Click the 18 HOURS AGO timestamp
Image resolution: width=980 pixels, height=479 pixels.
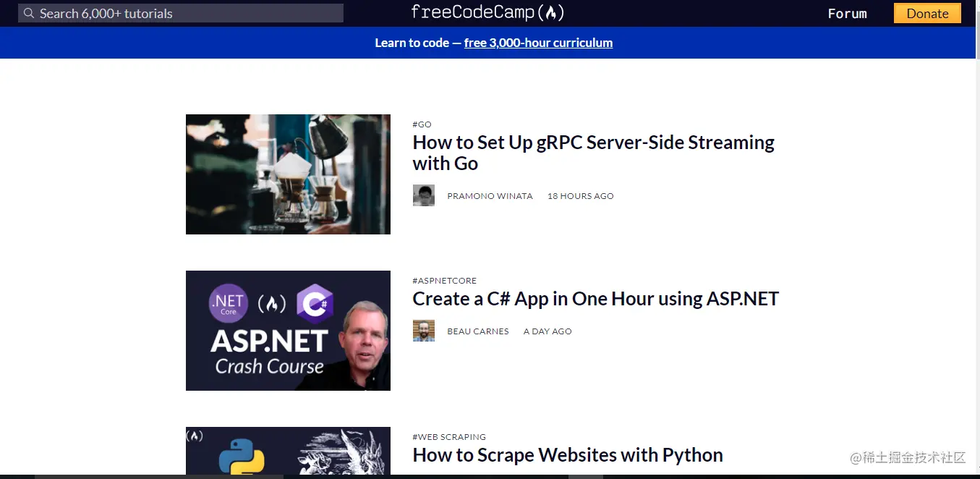580,196
